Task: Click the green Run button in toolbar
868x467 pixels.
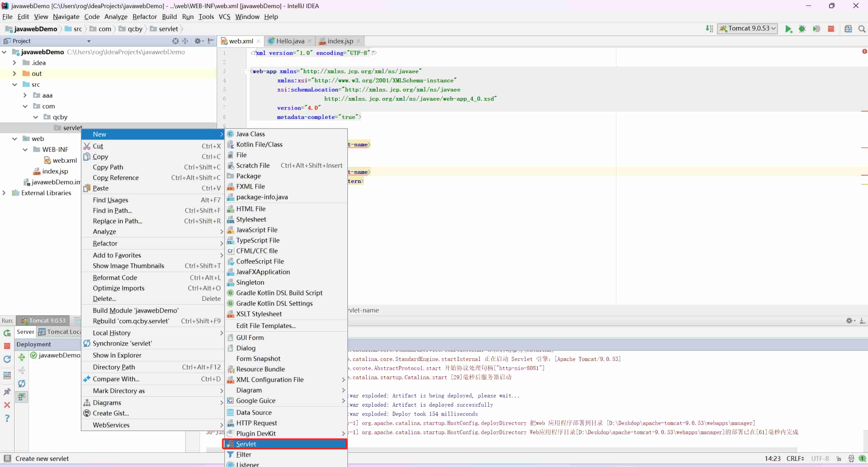Action: tap(788, 29)
